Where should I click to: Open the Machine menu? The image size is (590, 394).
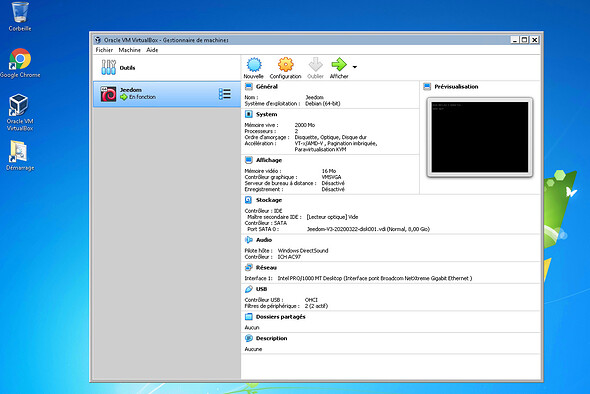click(x=129, y=50)
